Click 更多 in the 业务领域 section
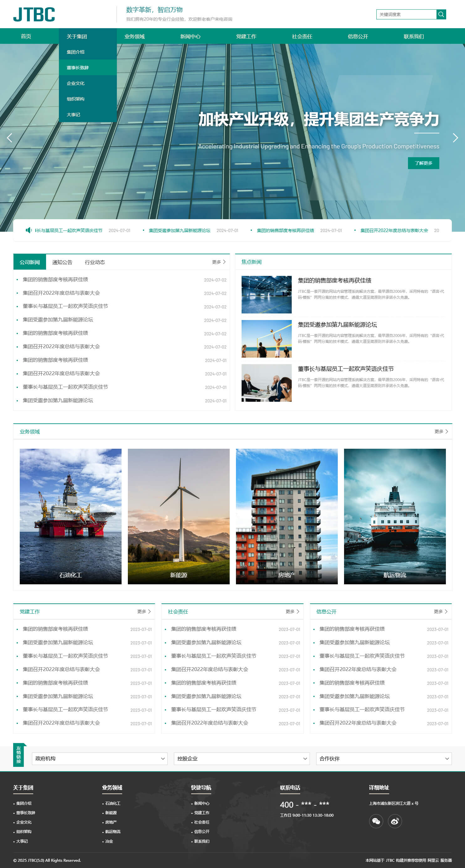 [441, 431]
